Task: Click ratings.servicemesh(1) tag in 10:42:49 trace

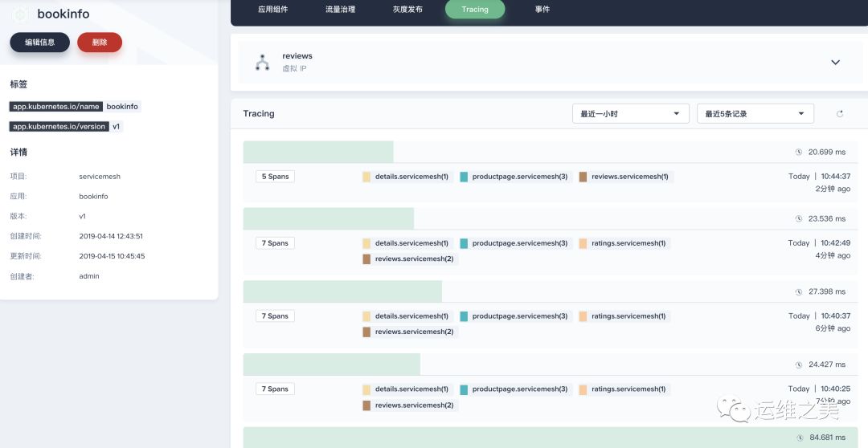Action: pos(624,242)
